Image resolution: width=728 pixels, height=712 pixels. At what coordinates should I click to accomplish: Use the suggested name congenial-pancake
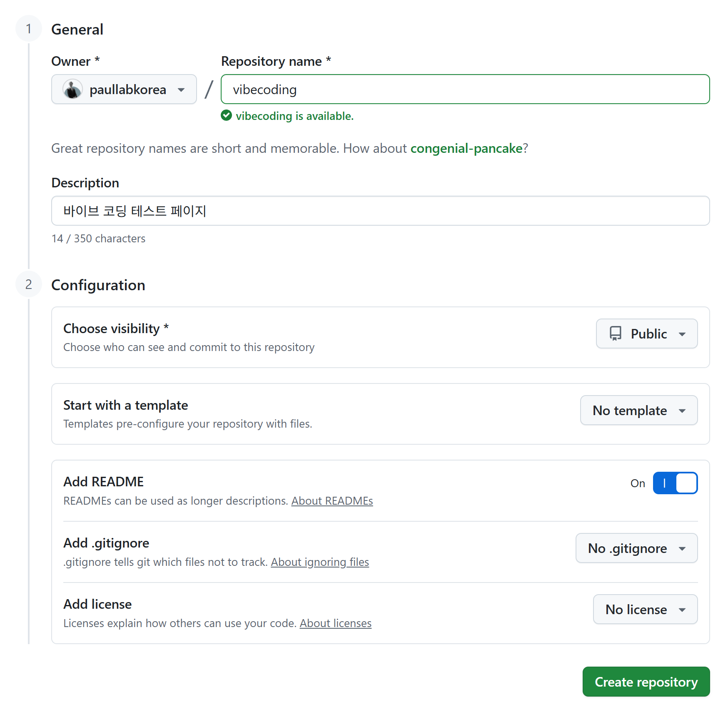[x=466, y=148]
